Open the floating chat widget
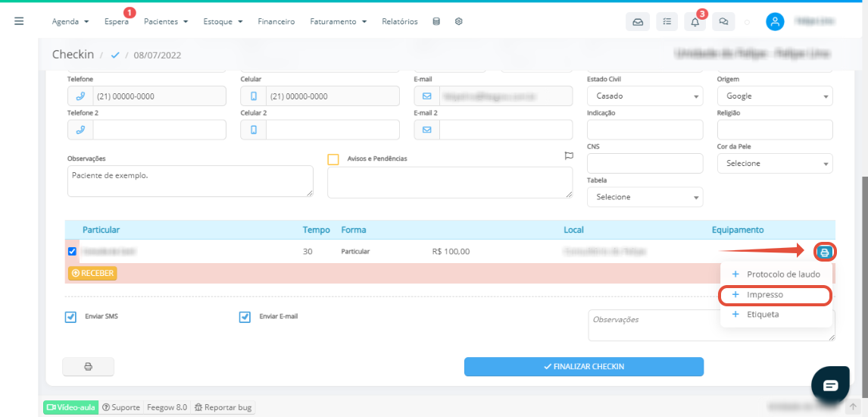This screenshot has height=417, width=868. pos(830,385)
